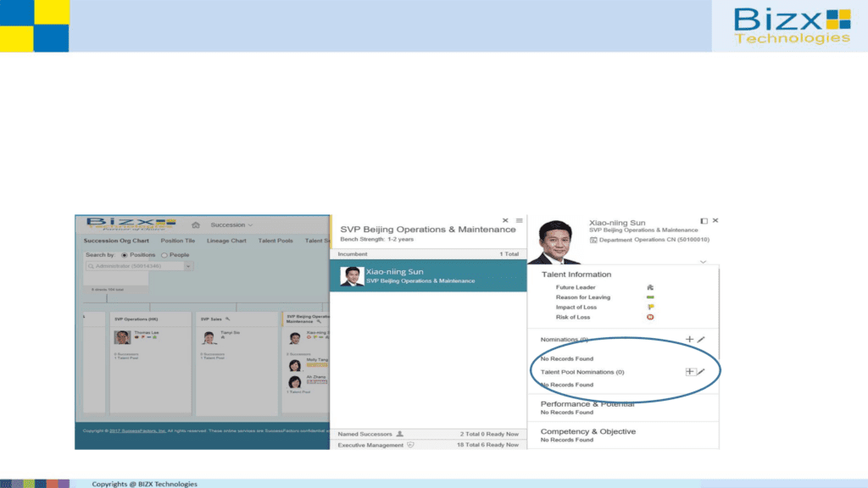Click the 2 Total 0 Ready Now text

pos(489,434)
